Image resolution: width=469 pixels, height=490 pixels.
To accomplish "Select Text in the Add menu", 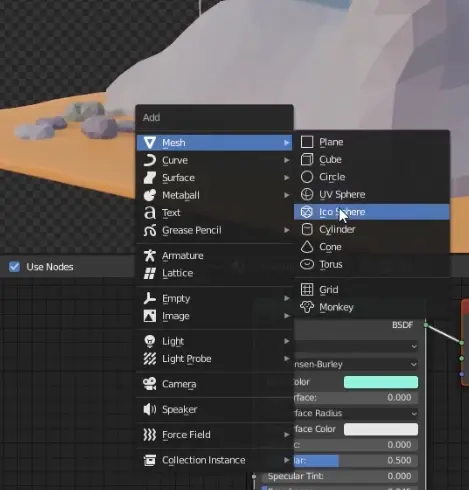I will (214, 213).
